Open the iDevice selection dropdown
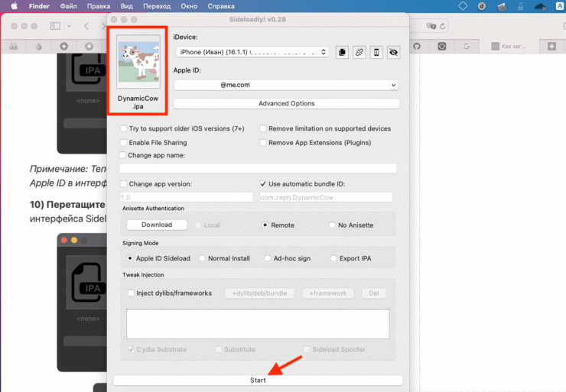Screen dimensions: 566x392 tap(252, 52)
